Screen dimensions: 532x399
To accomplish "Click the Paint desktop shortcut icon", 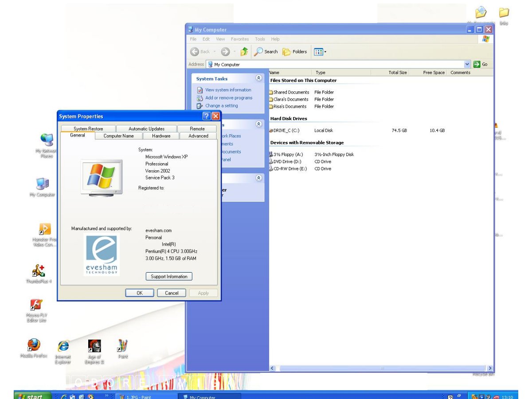I will pyautogui.click(x=123, y=346).
